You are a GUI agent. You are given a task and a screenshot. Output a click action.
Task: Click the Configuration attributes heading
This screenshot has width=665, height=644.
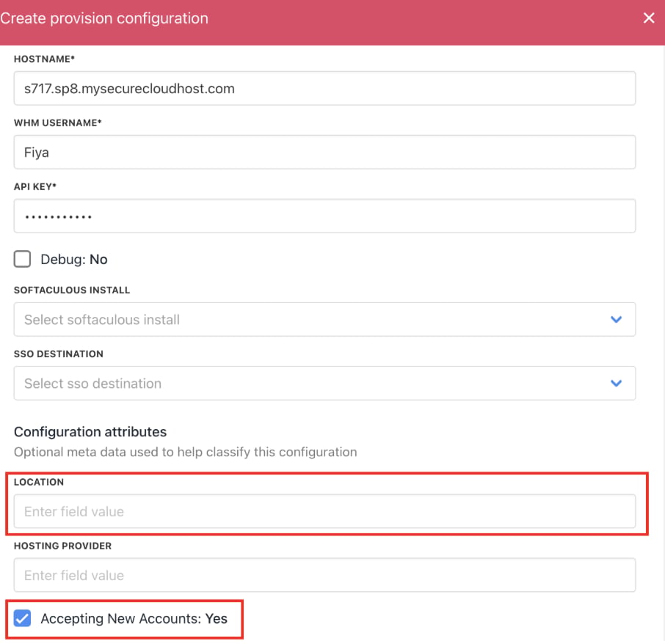(90, 432)
